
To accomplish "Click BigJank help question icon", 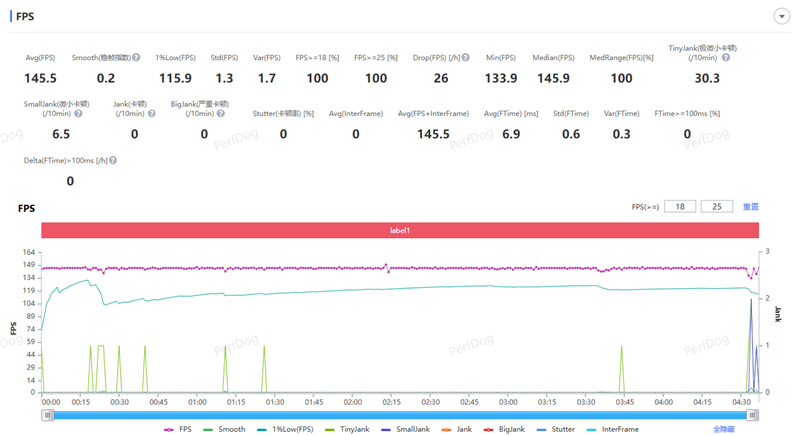I will [220, 114].
